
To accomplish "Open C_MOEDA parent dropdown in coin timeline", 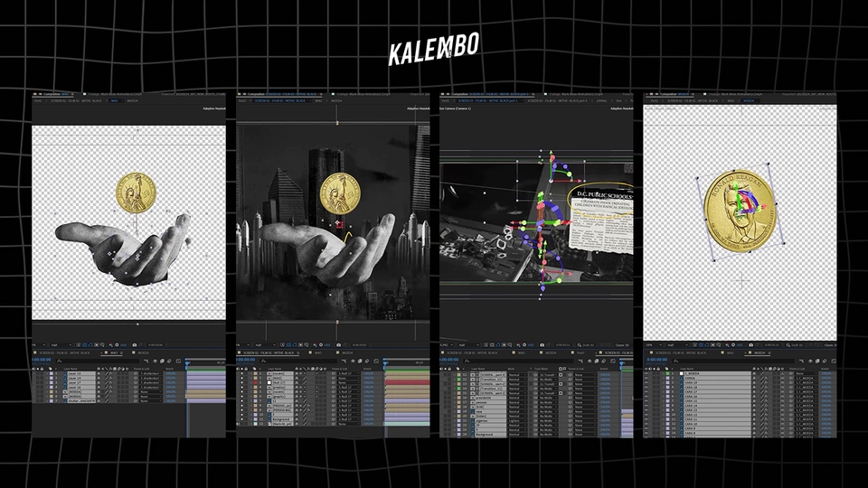I will click(806, 373).
